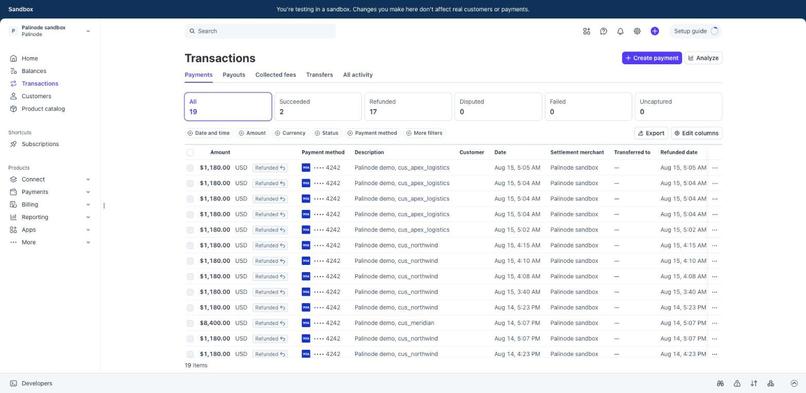
Task: Open the help question mark icon
Action: (603, 31)
